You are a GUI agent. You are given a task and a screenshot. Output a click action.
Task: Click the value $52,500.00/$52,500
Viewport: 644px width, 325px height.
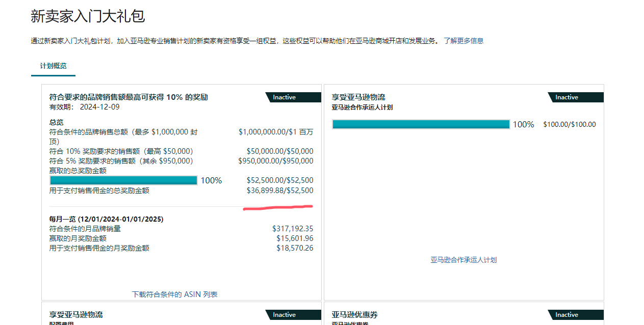click(280, 180)
